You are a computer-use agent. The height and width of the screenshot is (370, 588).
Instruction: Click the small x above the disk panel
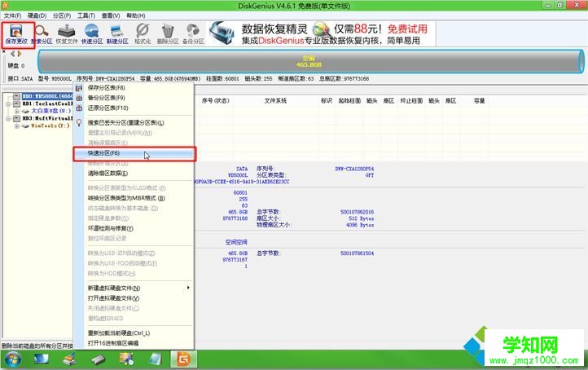click(x=4, y=51)
